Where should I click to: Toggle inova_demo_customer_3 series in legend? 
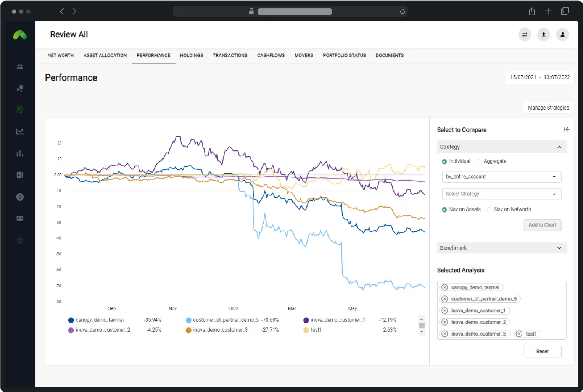coord(217,330)
